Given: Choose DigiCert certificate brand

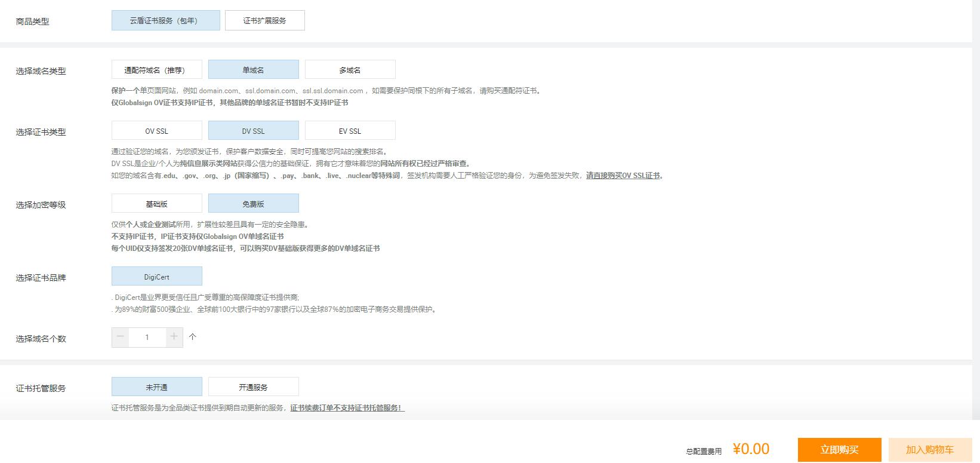Looking at the screenshot, I should 156,277.
